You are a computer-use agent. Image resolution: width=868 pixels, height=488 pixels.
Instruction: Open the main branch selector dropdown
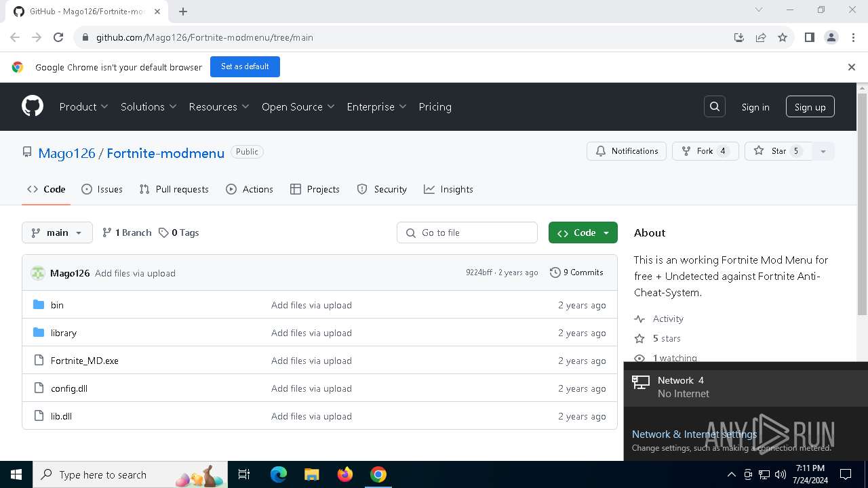[57, 232]
